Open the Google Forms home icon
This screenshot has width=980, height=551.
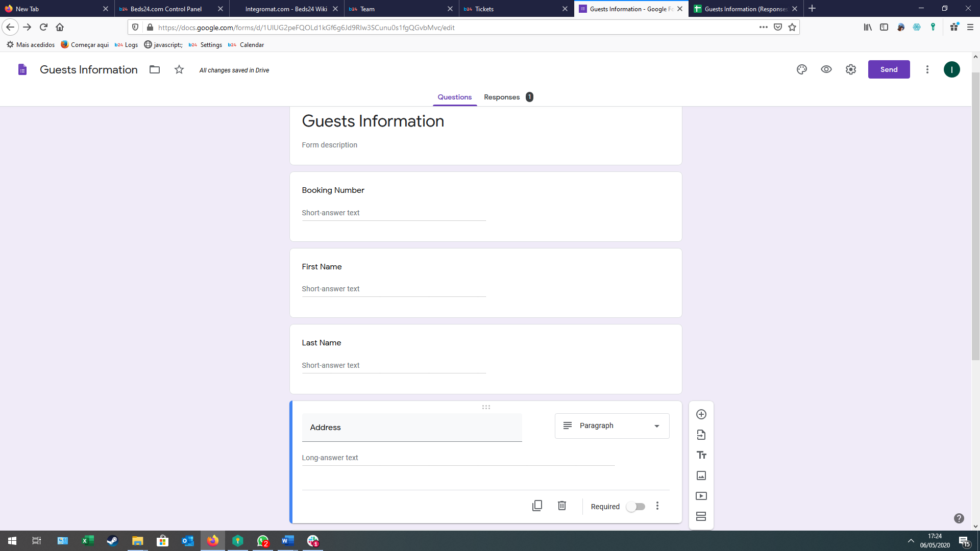pyautogui.click(x=22, y=69)
